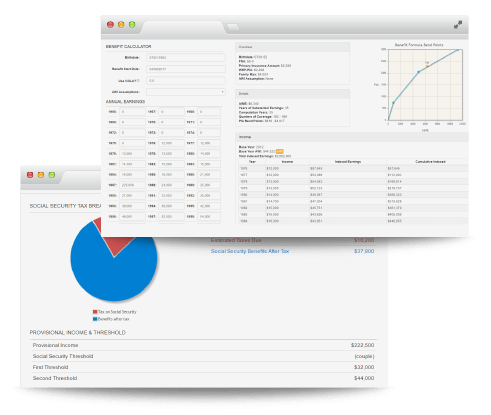Click the Benefit Formula Bend Points chart title
The height and width of the screenshot is (415, 491).
pos(419,45)
